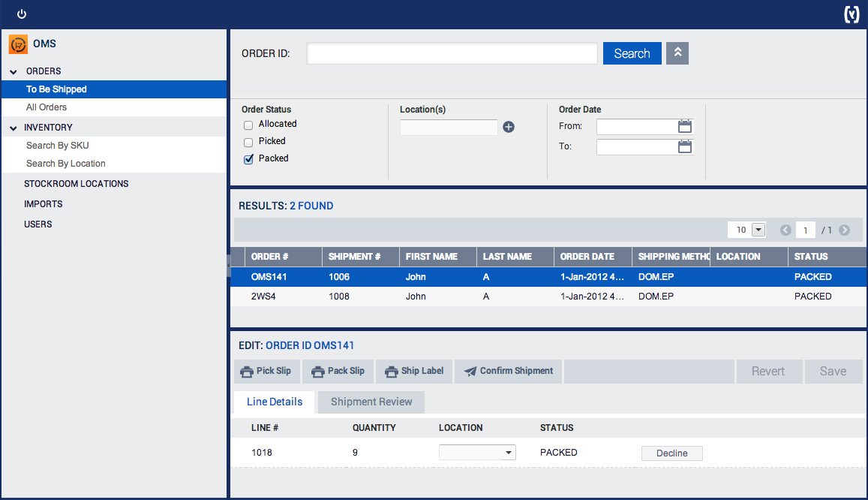Viewport: 868px width, 500px height.
Task: Sort by ORDER # column header
Action: click(x=284, y=257)
